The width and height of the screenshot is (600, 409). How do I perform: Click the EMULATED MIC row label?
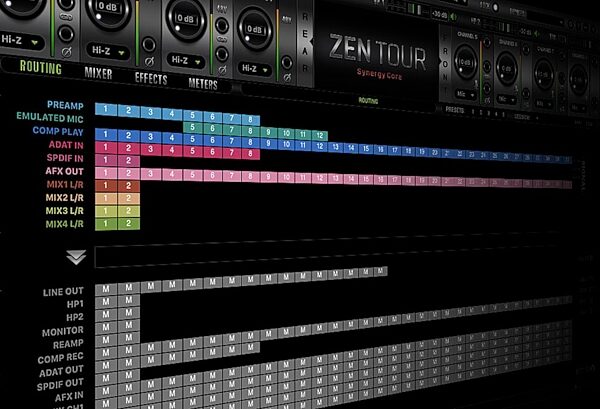click(x=50, y=117)
